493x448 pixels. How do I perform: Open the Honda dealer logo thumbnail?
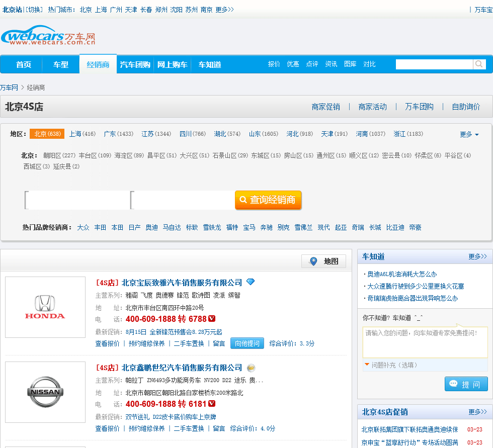pyautogui.click(x=45, y=307)
